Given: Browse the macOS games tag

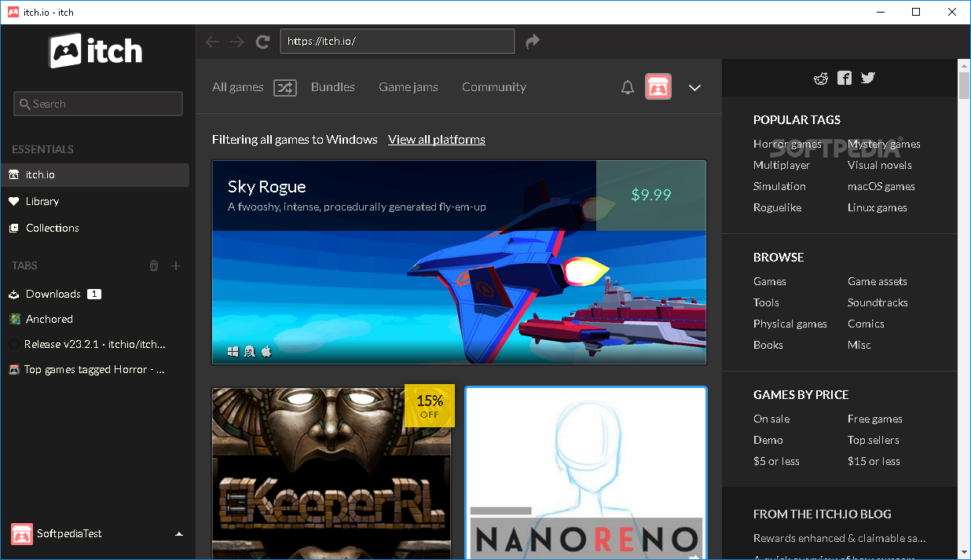Looking at the screenshot, I should (x=881, y=186).
